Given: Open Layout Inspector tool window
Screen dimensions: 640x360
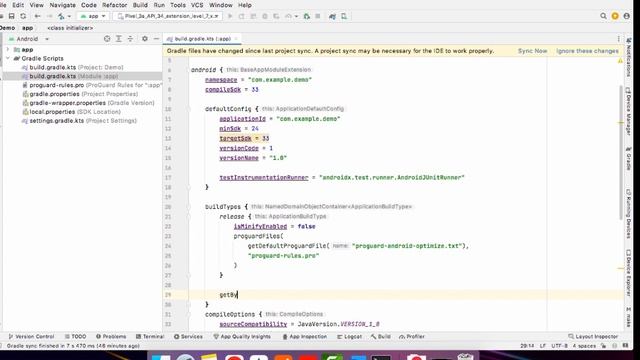Looking at the screenshot, I should pos(593,337).
